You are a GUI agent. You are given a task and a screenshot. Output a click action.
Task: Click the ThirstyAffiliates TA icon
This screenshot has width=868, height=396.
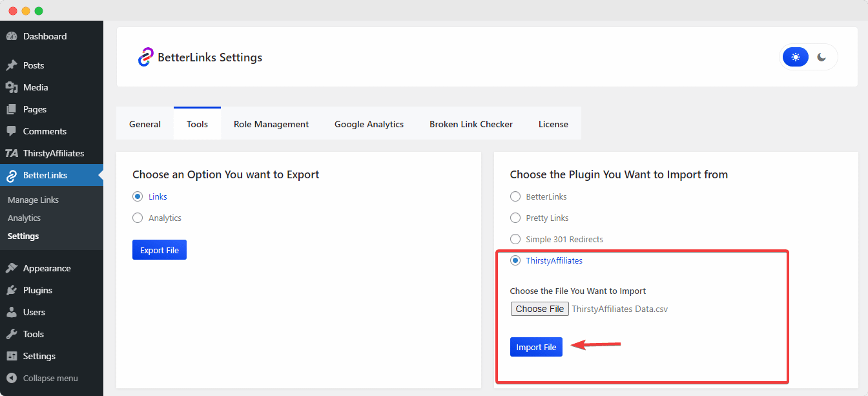pyautogui.click(x=12, y=153)
